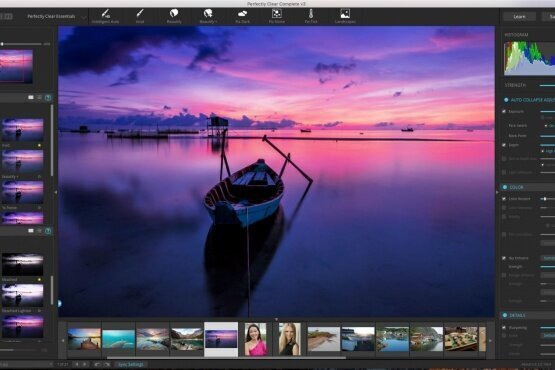Screen dimensions: 555x370
Task: Open the Sky Enhance type dropdown
Action: [548, 258]
